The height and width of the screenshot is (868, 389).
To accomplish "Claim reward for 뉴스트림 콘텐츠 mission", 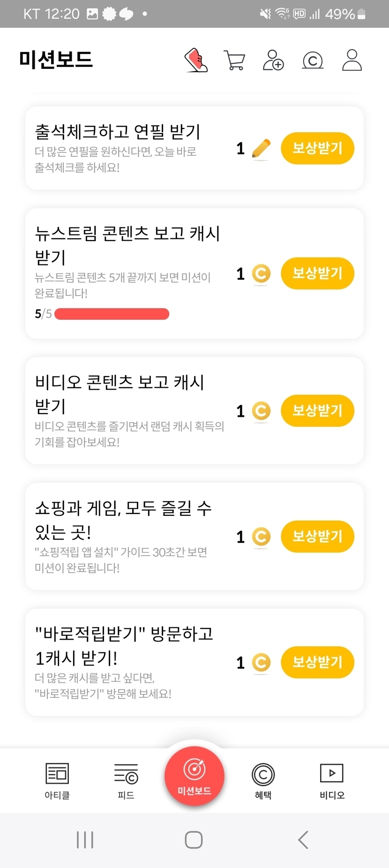I will pyautogui.click(x=317, y=273).
